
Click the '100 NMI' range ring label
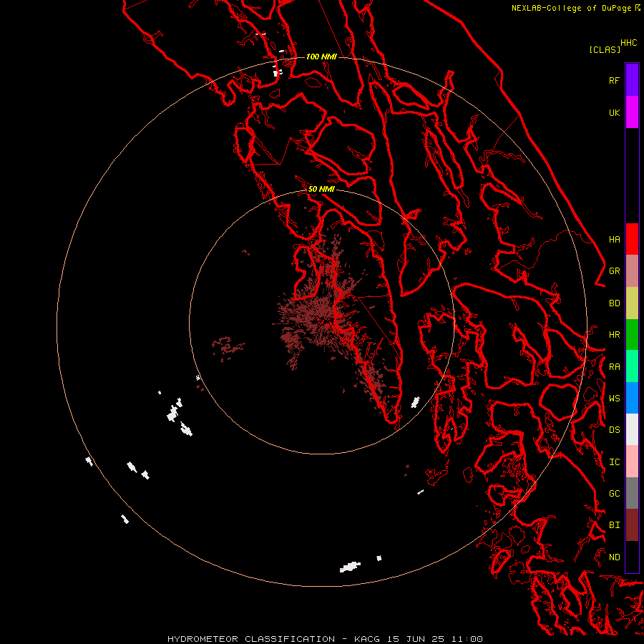(x=321, y=57)
